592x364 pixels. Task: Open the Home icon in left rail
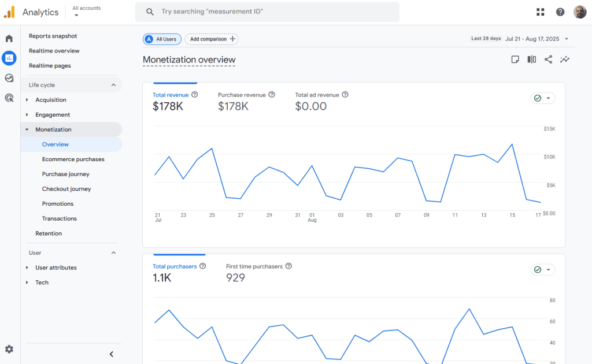point(9,39)
